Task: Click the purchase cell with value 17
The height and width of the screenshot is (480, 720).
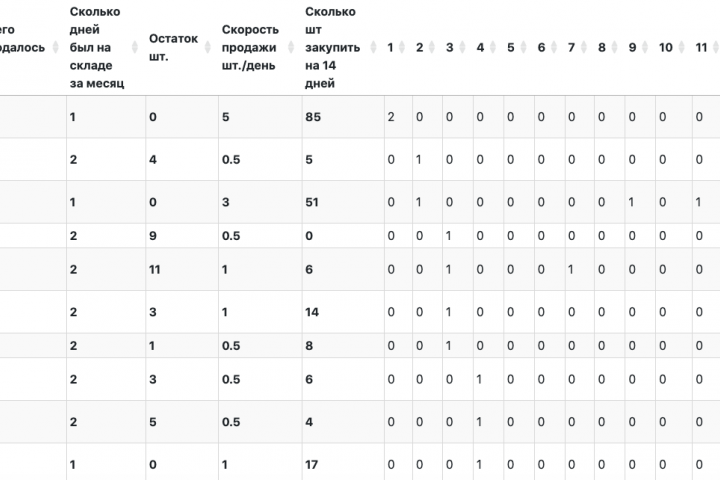Action: tap(311, 464)
